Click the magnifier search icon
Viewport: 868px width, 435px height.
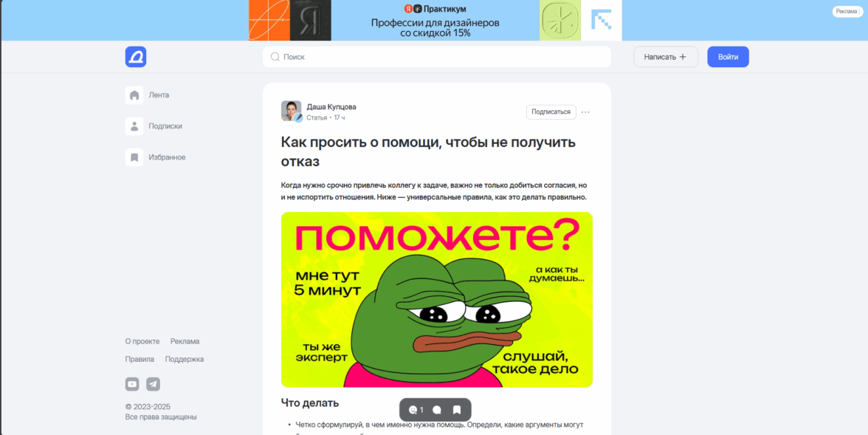pos(275,57)
